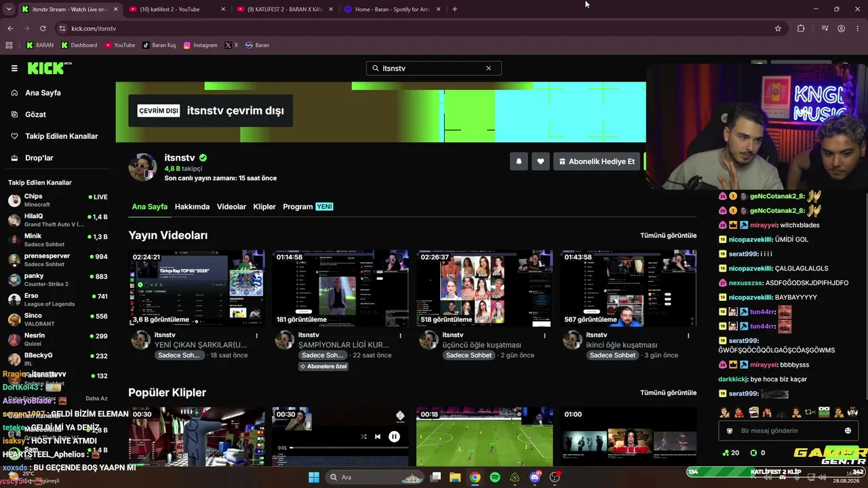Go to Ana Sayfa in the left sidebar
The height and width of the screenshot is (488, 868).
pyautogui.click(x=43, y=93)
